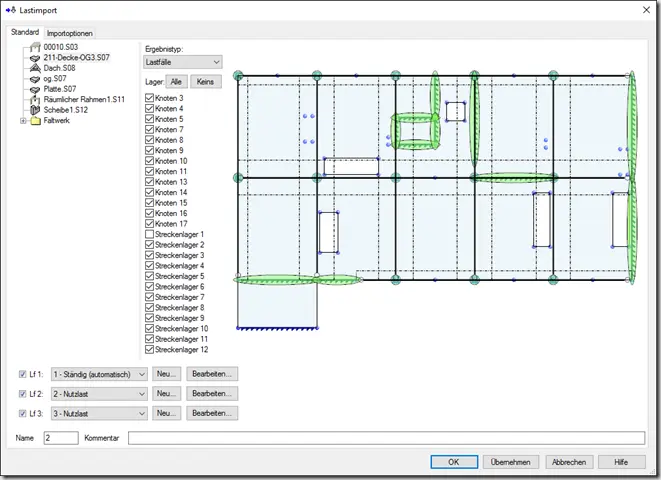Close the Lastimport dialog
Image resolution: width=661 pixels, height=480 pixels.
[646, 10]
